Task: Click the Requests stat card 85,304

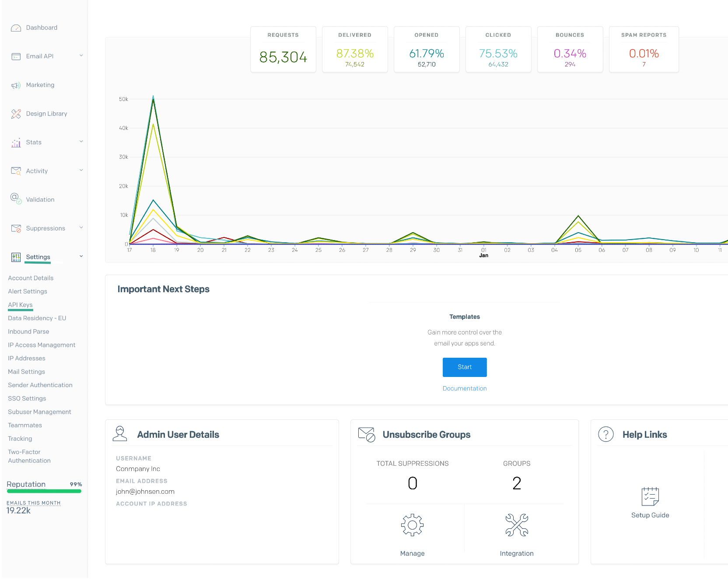Action: (283, 49)
